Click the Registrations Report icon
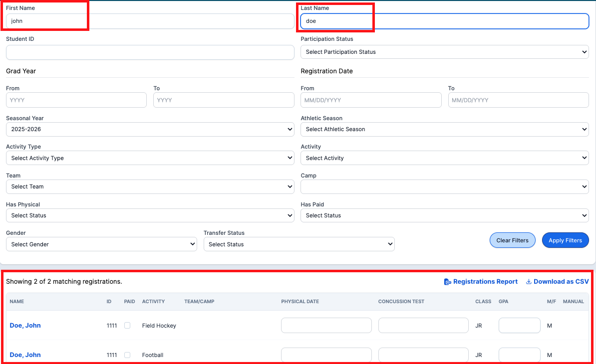 447,282
